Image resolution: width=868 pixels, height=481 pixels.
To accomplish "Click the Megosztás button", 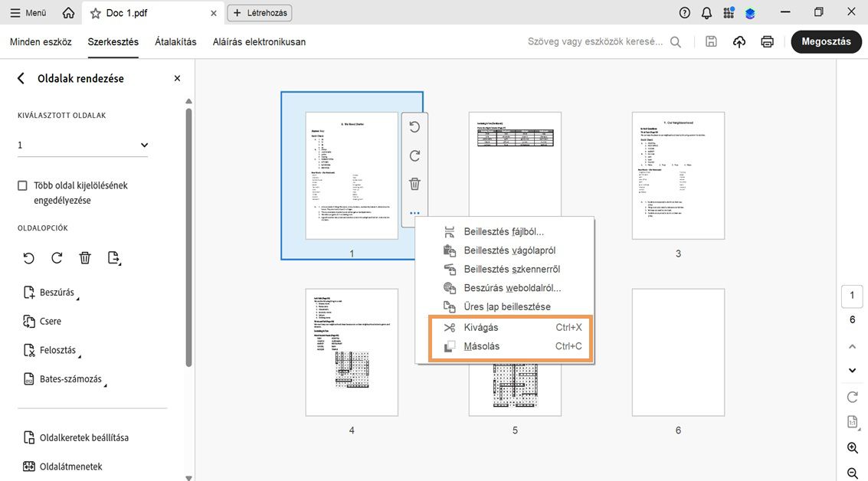I will click(x=826, y=41).
